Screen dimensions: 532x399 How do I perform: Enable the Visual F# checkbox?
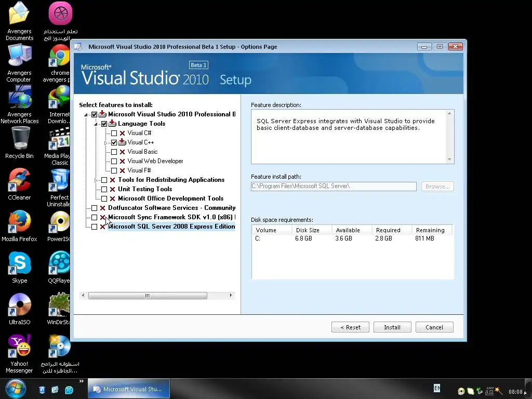pyautogui.click(x=114, y=170)
